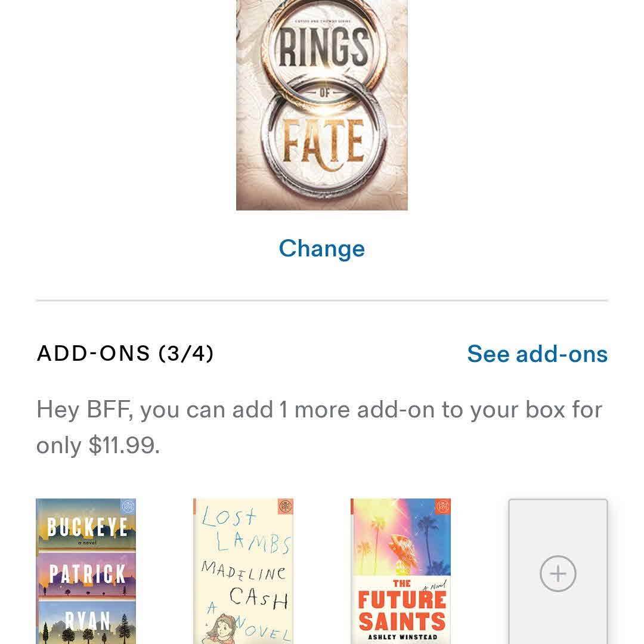Click the plus icon in the empty add-on slot
This screenshot has width=644, height=644.
click(558, 574)
